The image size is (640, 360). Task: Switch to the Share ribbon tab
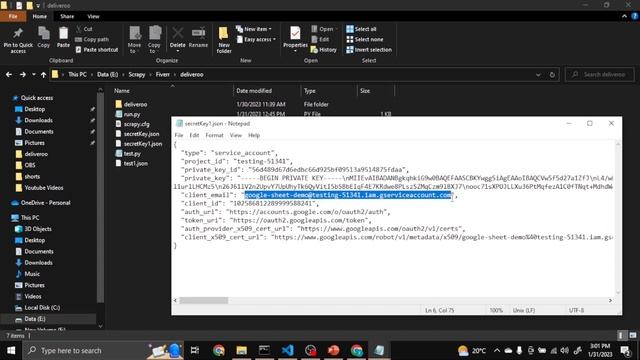[x=67, y=16]
